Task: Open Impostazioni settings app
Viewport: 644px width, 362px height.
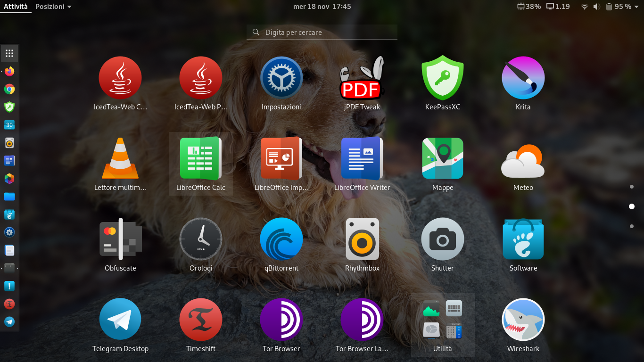Action: 281,78
